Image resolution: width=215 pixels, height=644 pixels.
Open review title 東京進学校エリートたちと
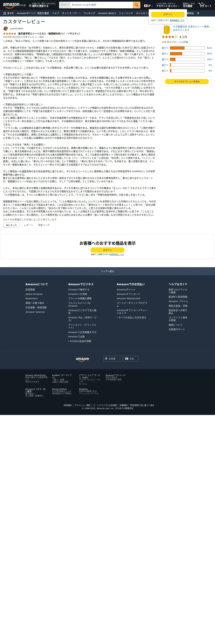tap(49, 33)
